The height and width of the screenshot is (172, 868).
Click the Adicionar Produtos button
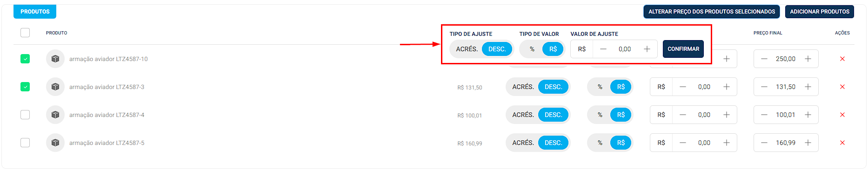tap(819, 12)
